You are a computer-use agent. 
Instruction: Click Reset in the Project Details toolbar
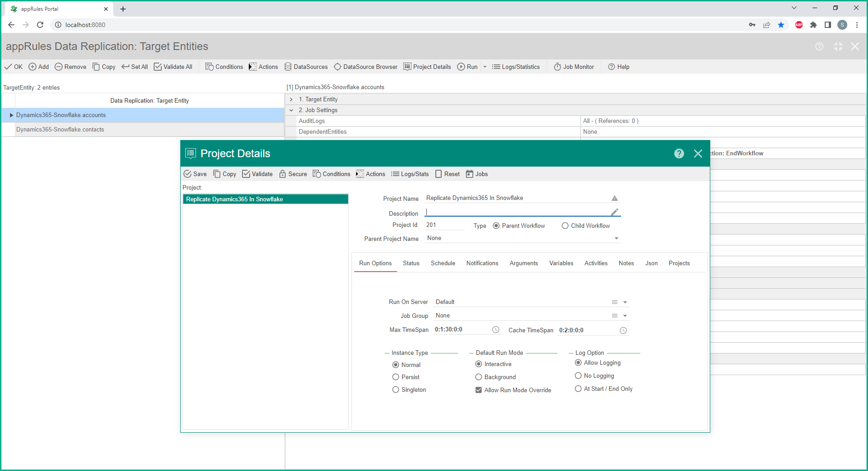pyautogui.click(x=448, y=174)
